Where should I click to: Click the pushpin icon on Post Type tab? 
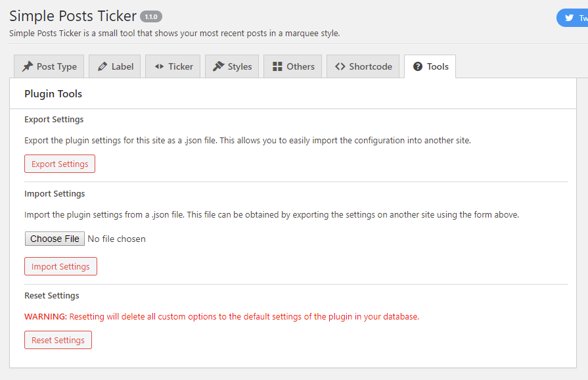point(28,66)
